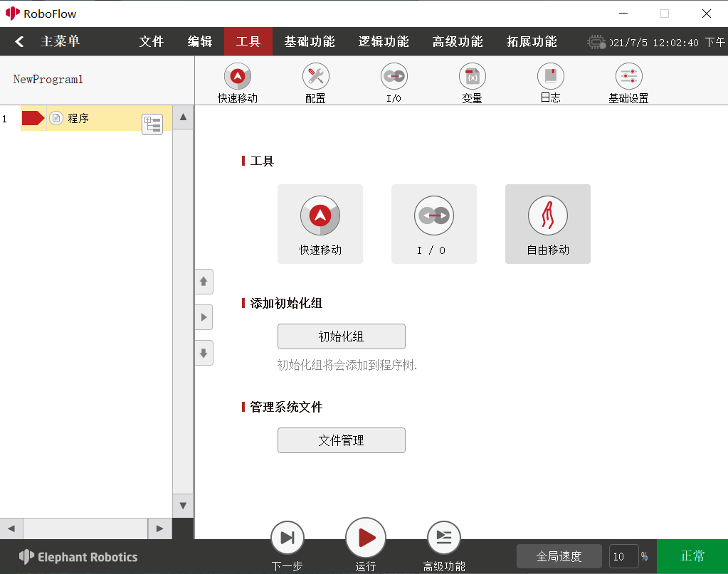Select the 自由移动 hand tile
Screen dimensions: 728x574
[548, 224]
